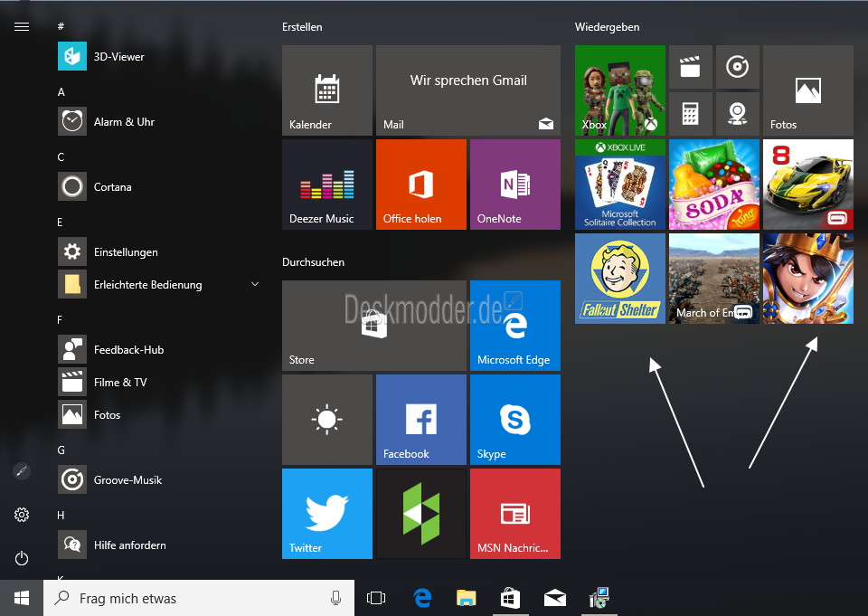Click the letter G section header

tap(61, 450)
